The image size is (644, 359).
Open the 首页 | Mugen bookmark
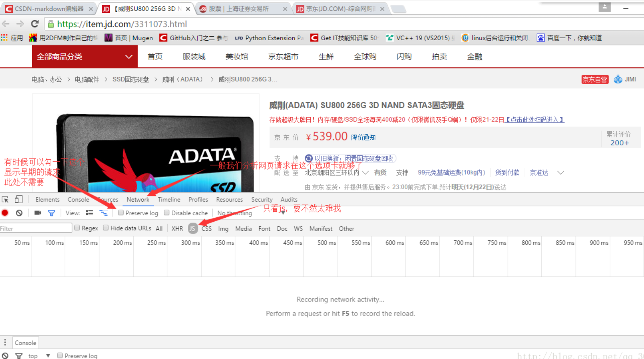pos(129,38)
